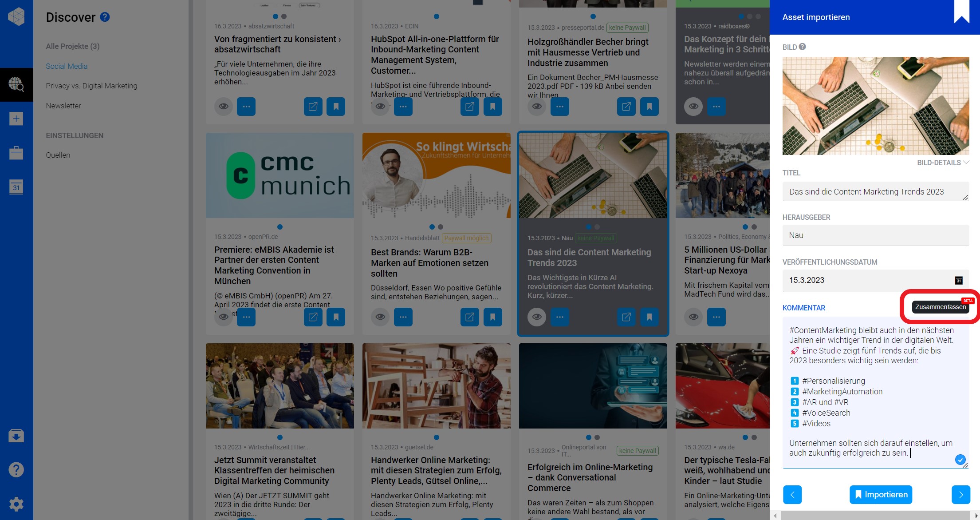Click the asset preview image of laptops
Screen dimensions: 980x520
pos(876,106)
